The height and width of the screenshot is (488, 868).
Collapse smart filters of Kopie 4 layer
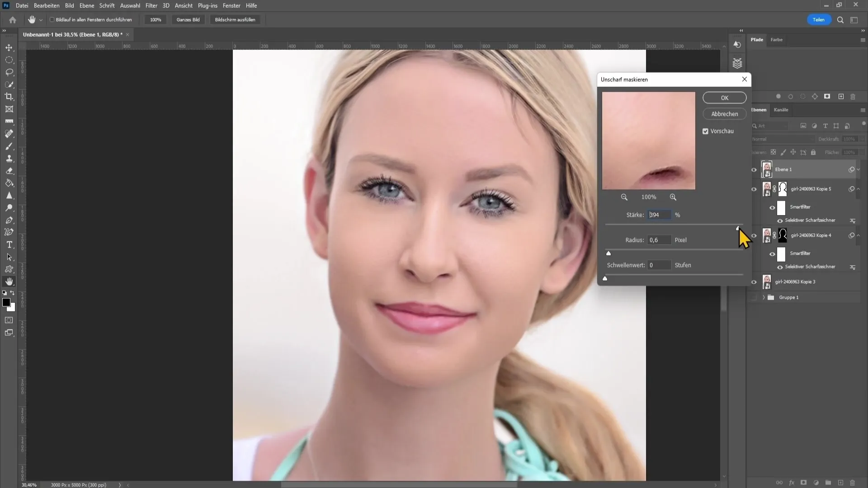(859, 236)
